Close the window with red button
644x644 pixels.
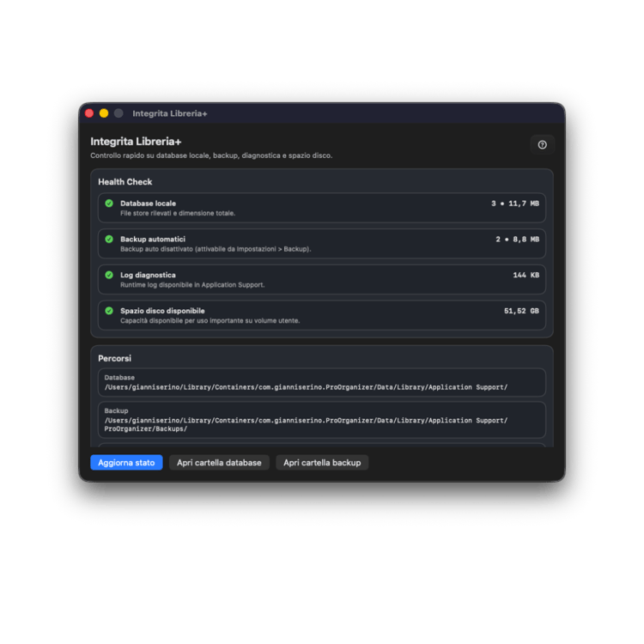click(x=89, y=113)
